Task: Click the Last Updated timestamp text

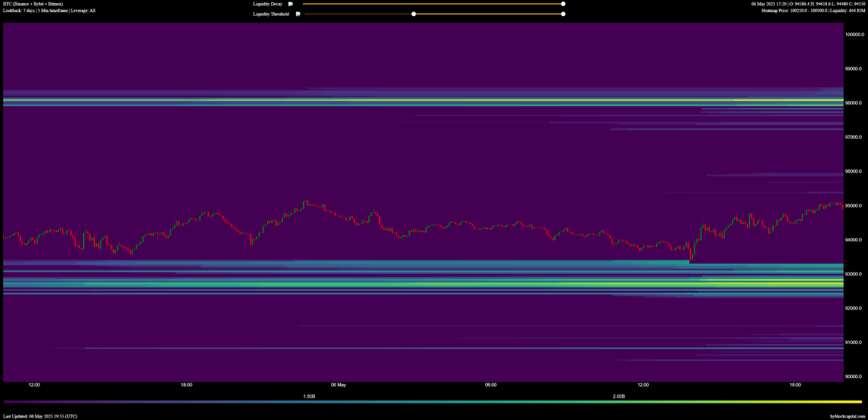Action: [x=40, y=416]
